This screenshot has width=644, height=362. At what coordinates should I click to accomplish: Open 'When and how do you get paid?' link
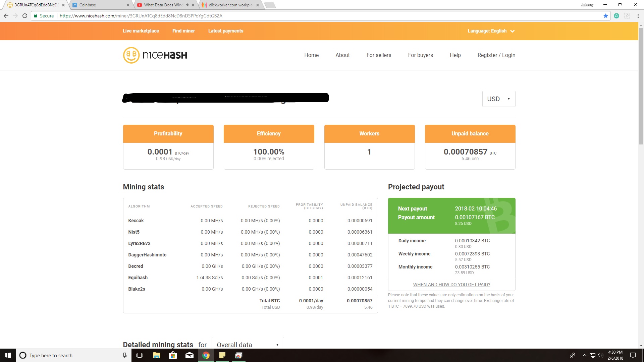point(451,285)
